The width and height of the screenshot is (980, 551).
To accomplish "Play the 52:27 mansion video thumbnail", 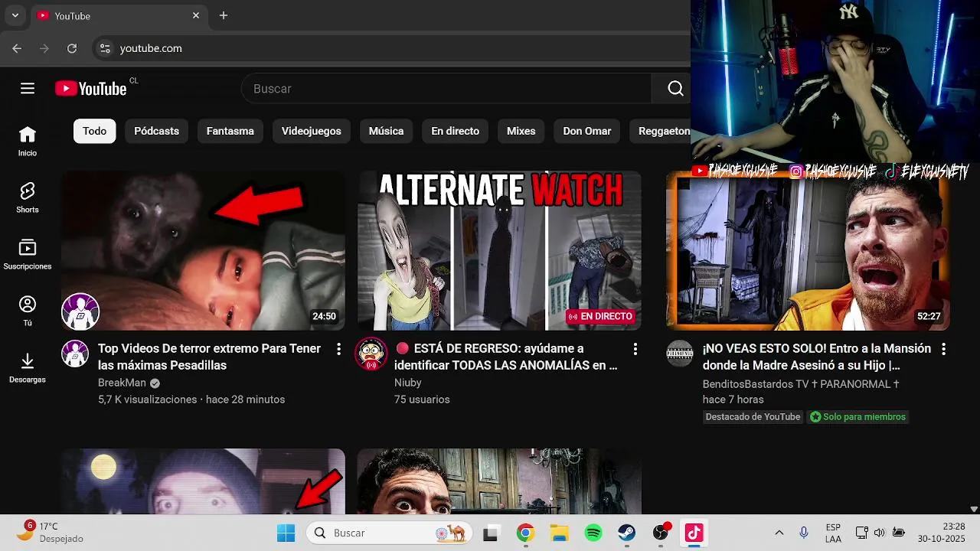I will point(808,250).
